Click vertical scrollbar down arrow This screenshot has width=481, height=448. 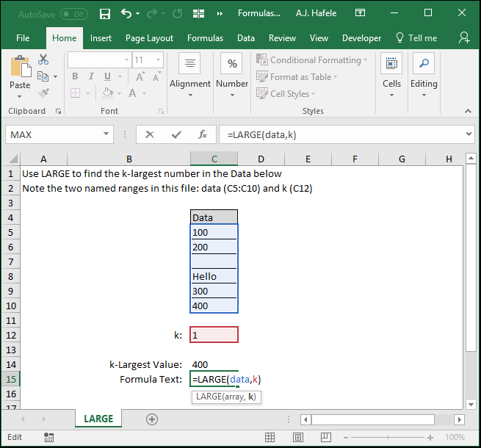tap(471, 405)
